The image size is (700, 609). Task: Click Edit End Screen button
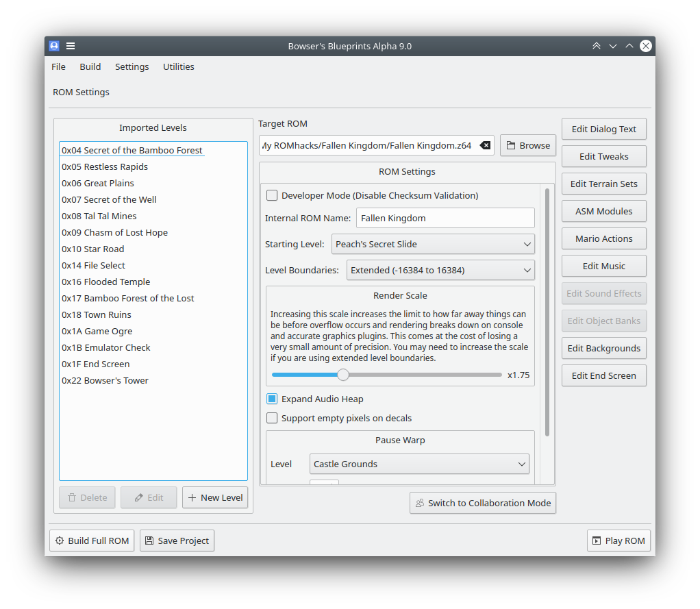pyautogui.click(x=604, y=375)
